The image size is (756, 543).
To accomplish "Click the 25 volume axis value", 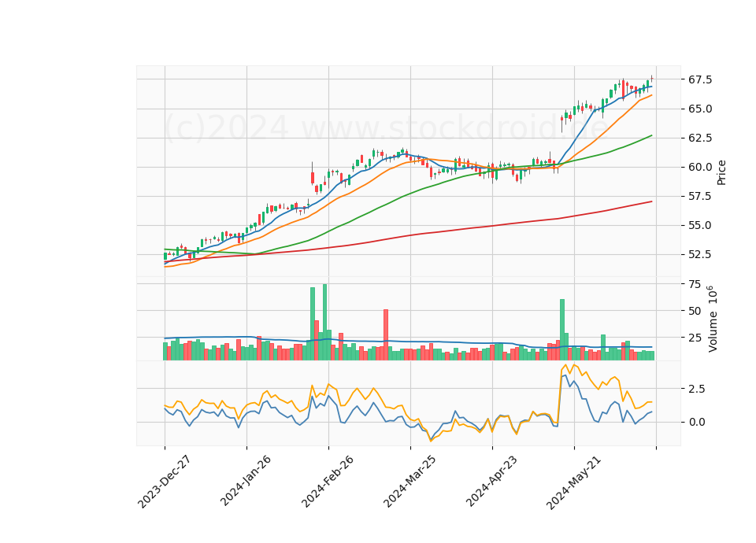I will [x=695, y=338].
